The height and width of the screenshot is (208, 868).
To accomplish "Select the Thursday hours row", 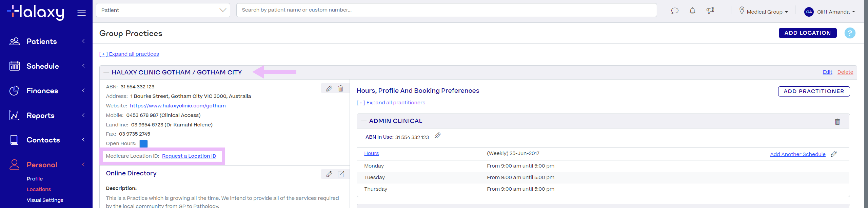I will pos(603,189).
